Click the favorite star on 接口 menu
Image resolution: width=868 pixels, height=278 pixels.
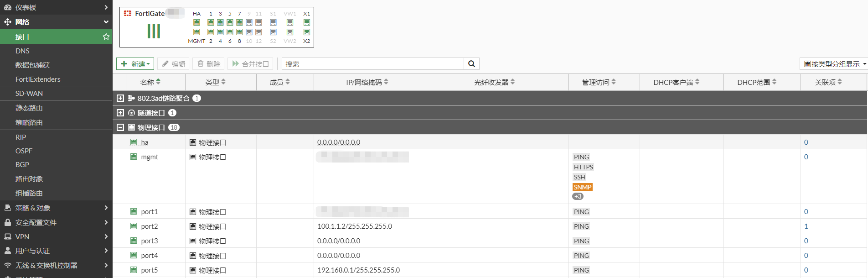(106, 37)
